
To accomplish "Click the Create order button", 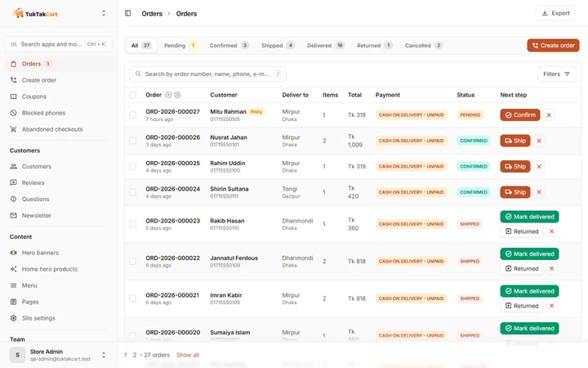I will [553, 46].
